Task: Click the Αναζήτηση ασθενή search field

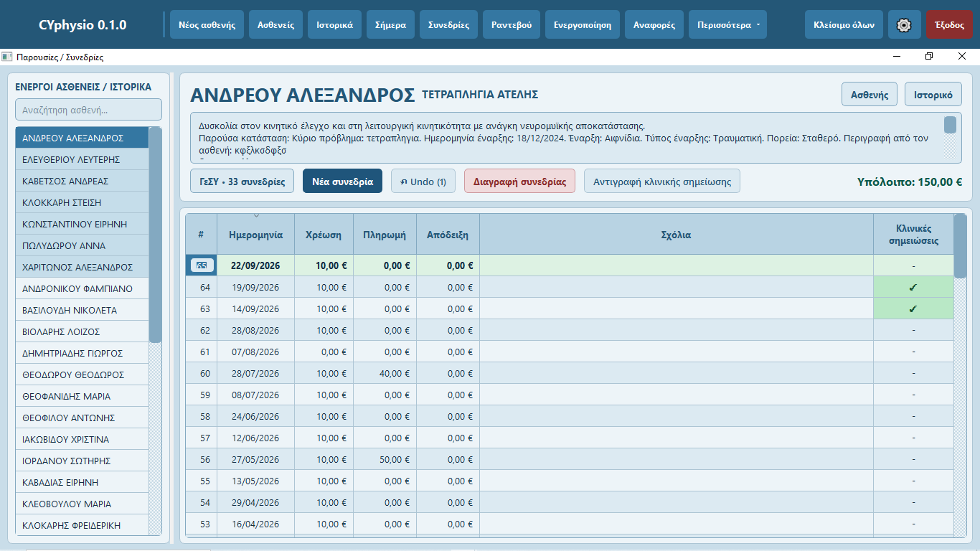Action: pyautogui.click(x=89, y=110)
